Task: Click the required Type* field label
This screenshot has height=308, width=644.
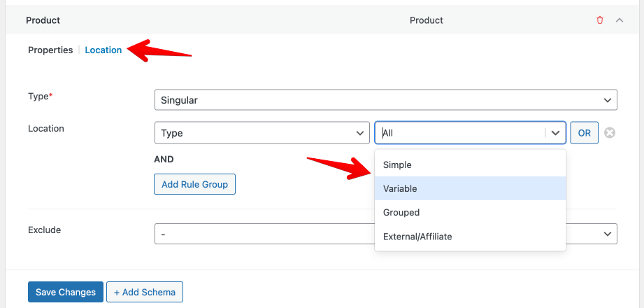Action: (41, 96)
